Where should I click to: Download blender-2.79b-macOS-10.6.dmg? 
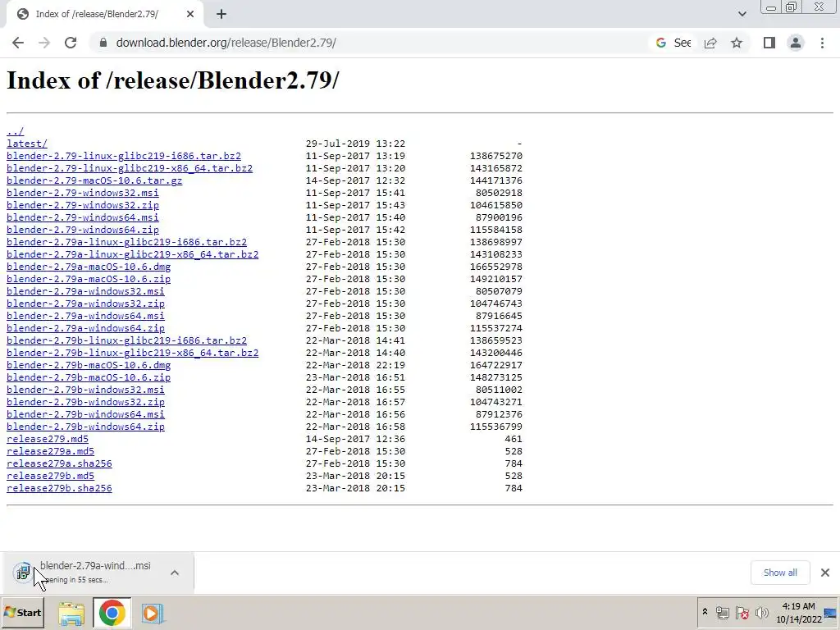(89, 365)
